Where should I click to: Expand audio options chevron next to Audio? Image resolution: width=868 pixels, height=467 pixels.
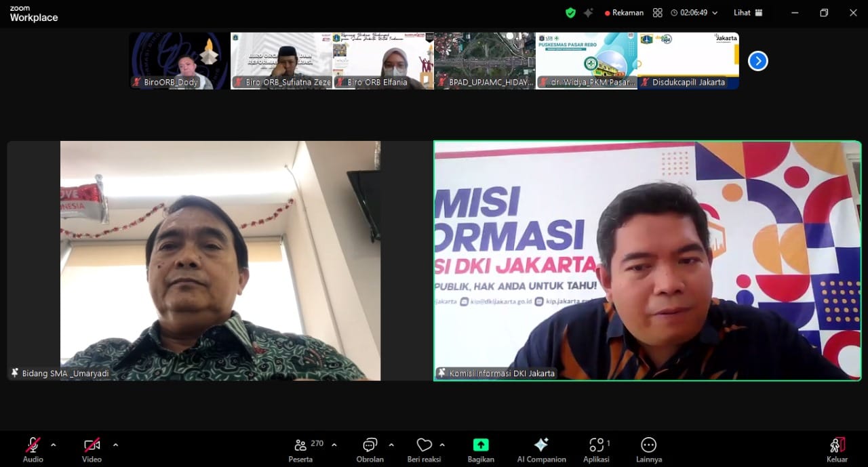[54, 445]
